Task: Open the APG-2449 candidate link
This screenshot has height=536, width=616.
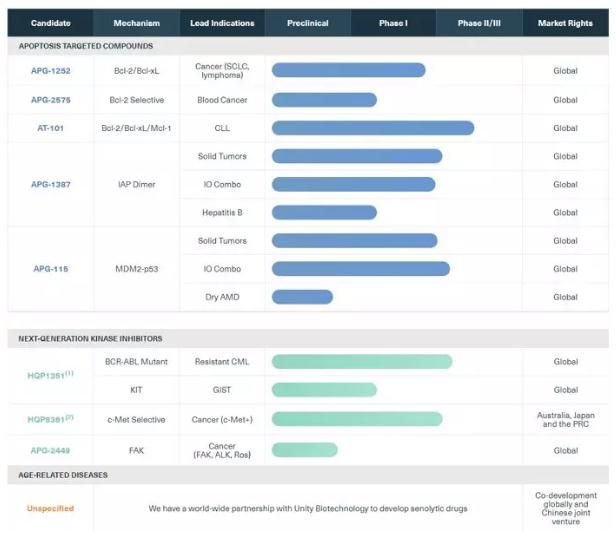Action: 50,450
